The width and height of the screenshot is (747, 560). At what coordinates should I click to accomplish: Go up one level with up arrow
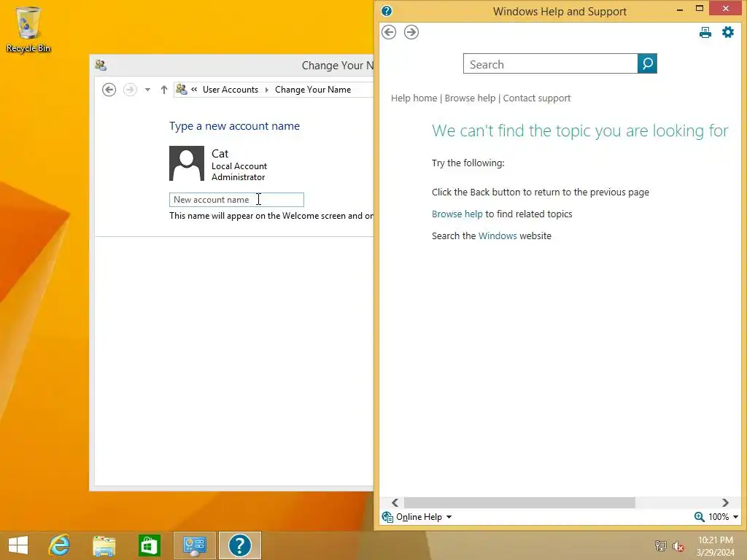point(164,90)
